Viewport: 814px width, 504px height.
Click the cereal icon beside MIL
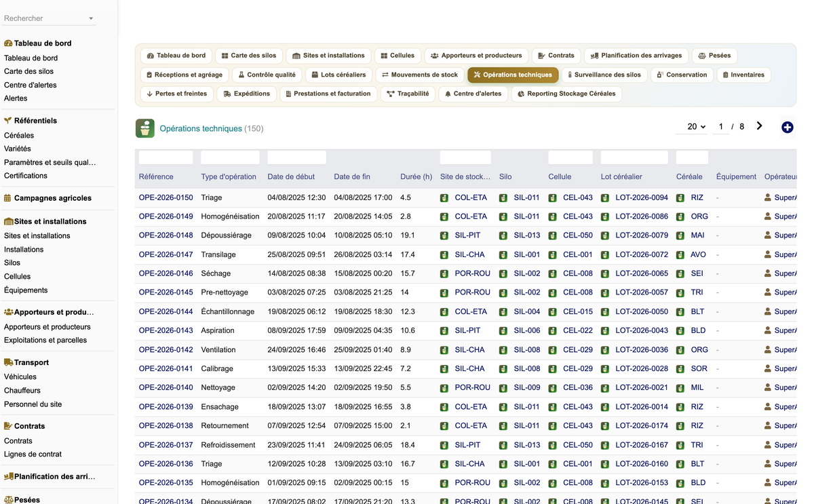click(680, 387)
